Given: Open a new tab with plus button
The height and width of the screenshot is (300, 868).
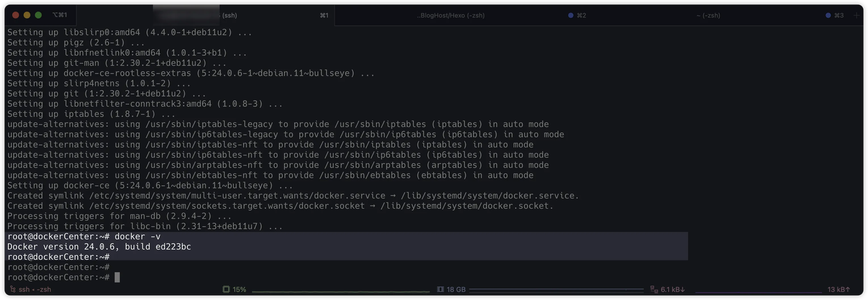Looking at the screenshot, I should pyautogui.click(x=857, y=16).
